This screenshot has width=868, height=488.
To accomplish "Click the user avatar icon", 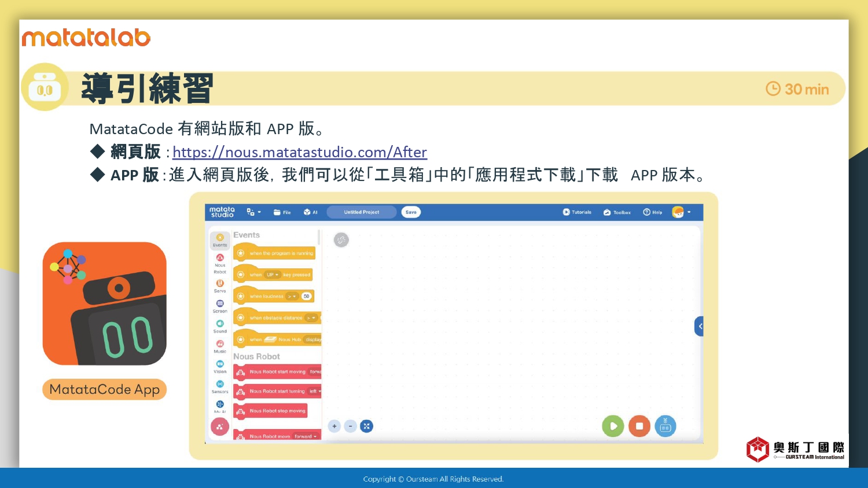I will 678,212.
